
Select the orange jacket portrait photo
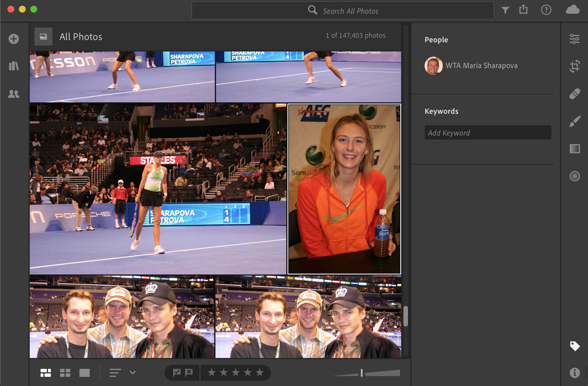point(344,189)
